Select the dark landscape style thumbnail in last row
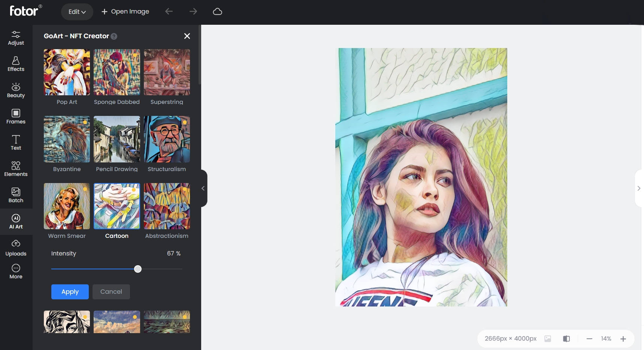Viewport: 644px width, 350px height. click(167, 322)
